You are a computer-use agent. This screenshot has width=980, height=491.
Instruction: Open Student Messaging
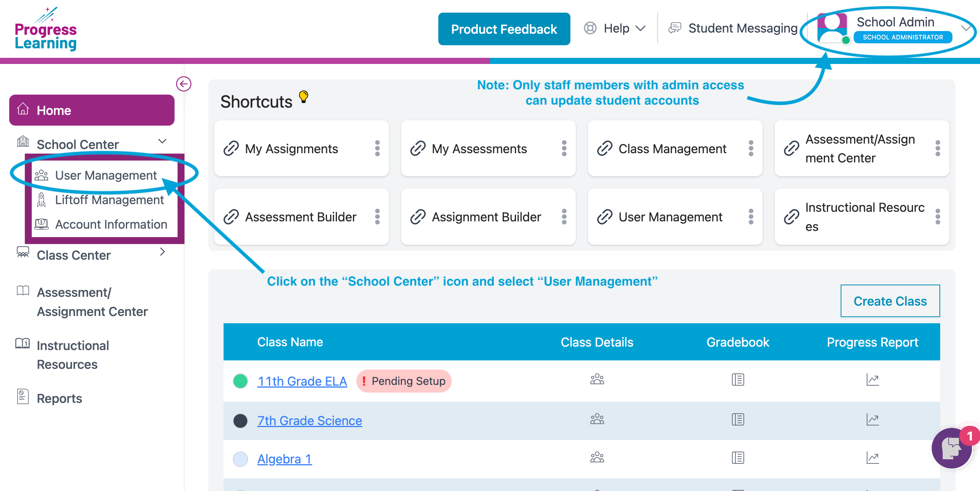pyautogui.click(x=743, y=28)
